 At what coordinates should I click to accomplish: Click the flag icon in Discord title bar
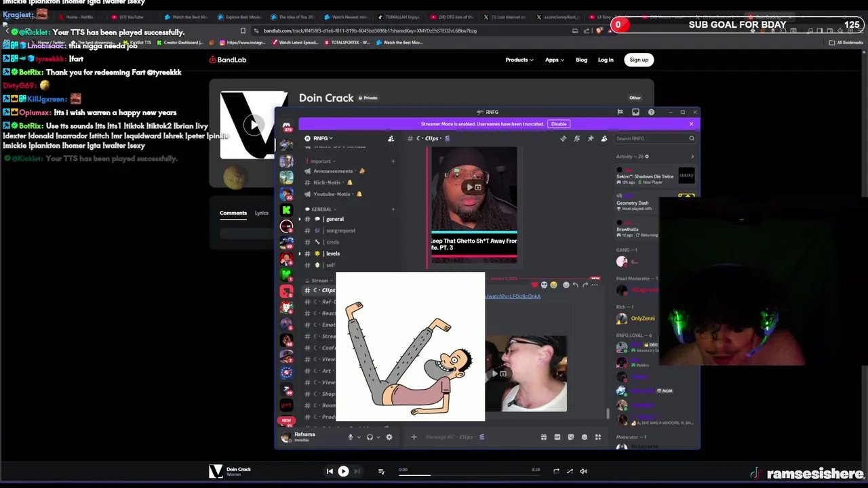[620, 112]
